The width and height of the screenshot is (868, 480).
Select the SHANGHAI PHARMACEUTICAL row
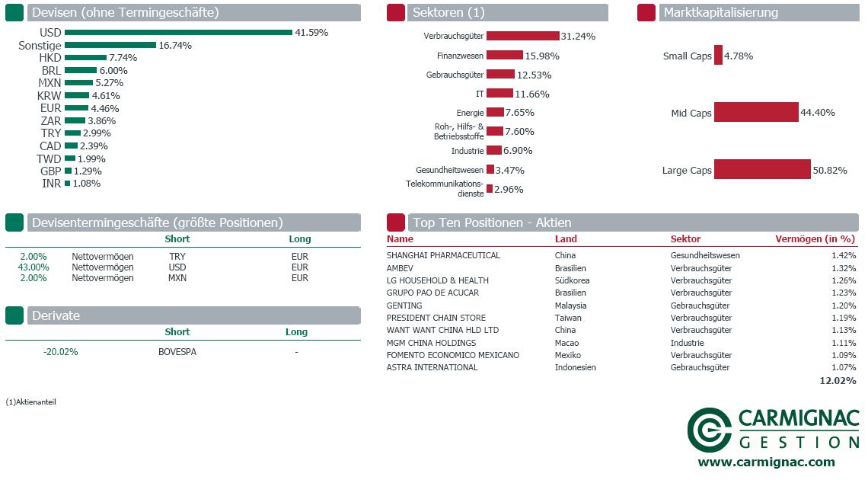pyautogui.click(x=621, y=255)
